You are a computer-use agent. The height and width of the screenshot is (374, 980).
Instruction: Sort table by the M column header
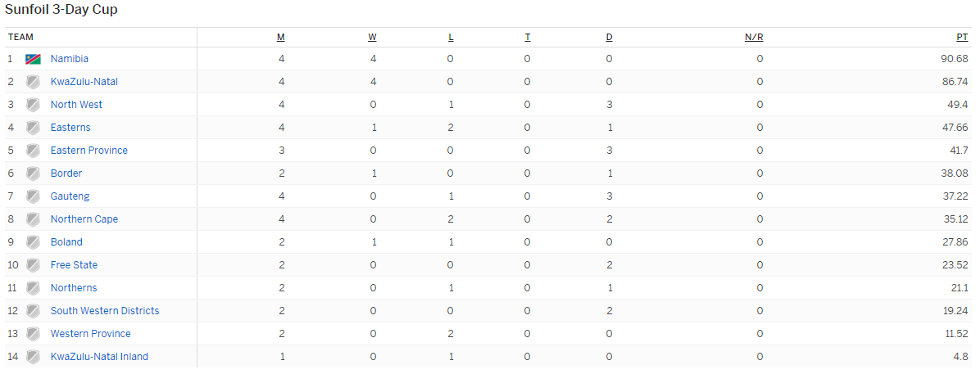tap(281, 38)
